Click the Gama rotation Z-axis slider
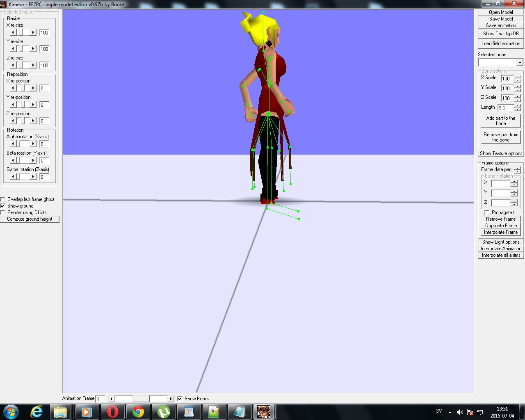 [23, 176]
